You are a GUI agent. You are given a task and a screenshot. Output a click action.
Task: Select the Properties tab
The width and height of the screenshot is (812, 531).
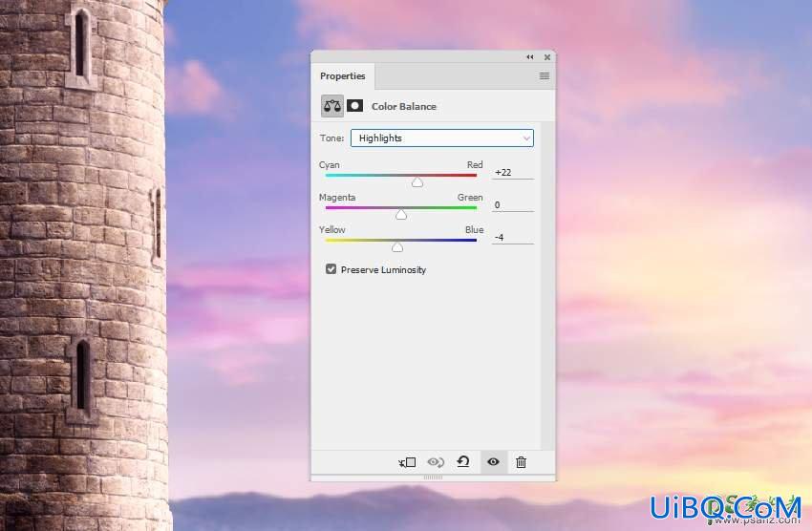coord(343,76)
